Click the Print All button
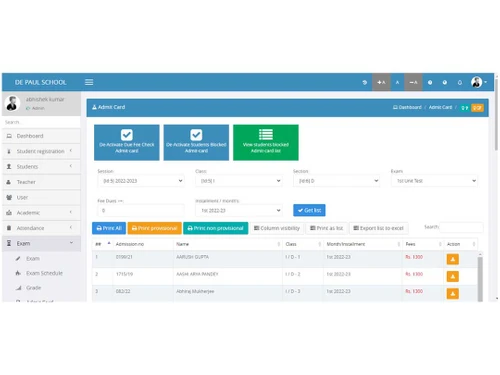 [109, 228]
